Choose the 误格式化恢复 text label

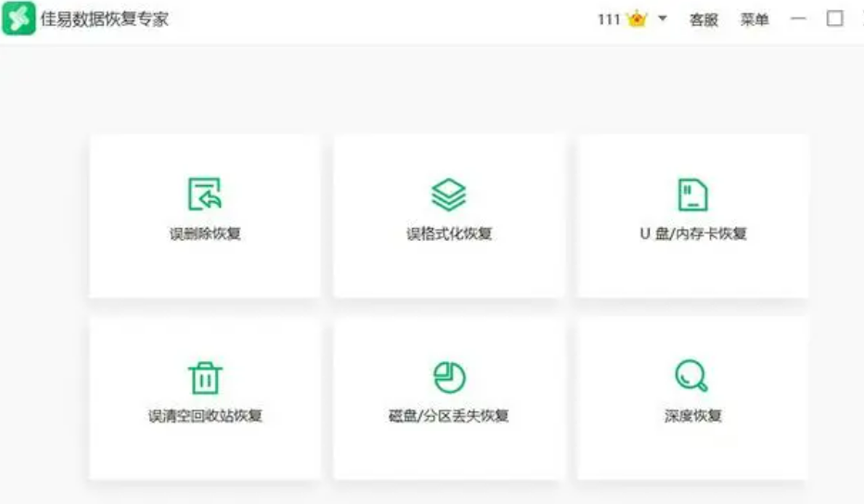point(449,233)
